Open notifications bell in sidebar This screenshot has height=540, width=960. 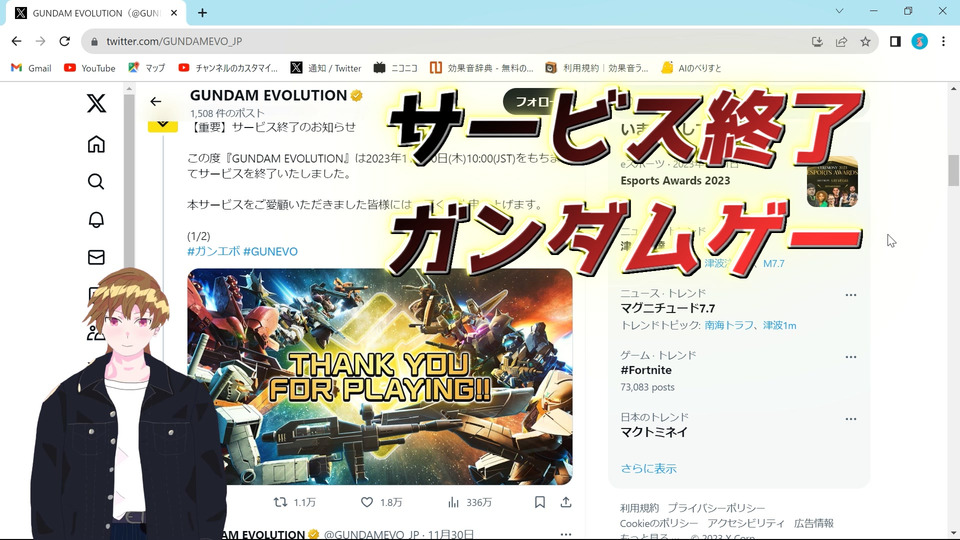[x=96, y=220]
